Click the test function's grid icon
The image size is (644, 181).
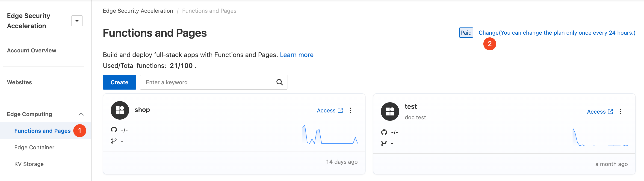click(x=390, y=112)
